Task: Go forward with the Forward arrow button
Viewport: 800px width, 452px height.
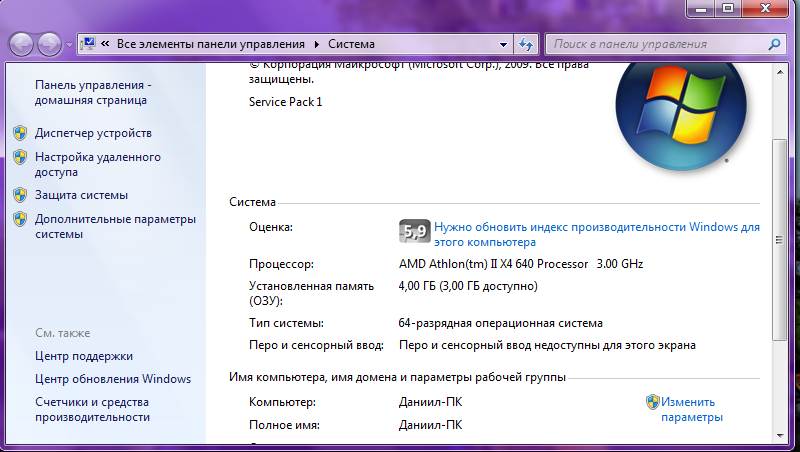Action: coord(49,44)
